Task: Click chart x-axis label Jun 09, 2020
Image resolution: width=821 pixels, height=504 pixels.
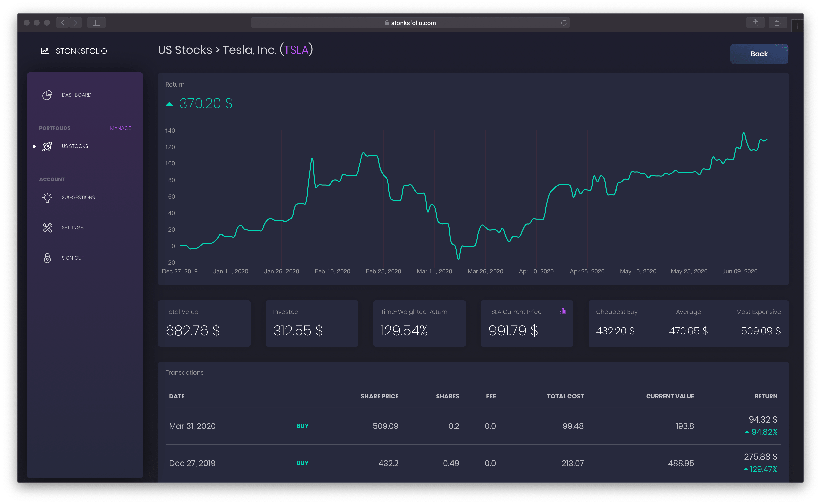Action: [x=740, y=271]
